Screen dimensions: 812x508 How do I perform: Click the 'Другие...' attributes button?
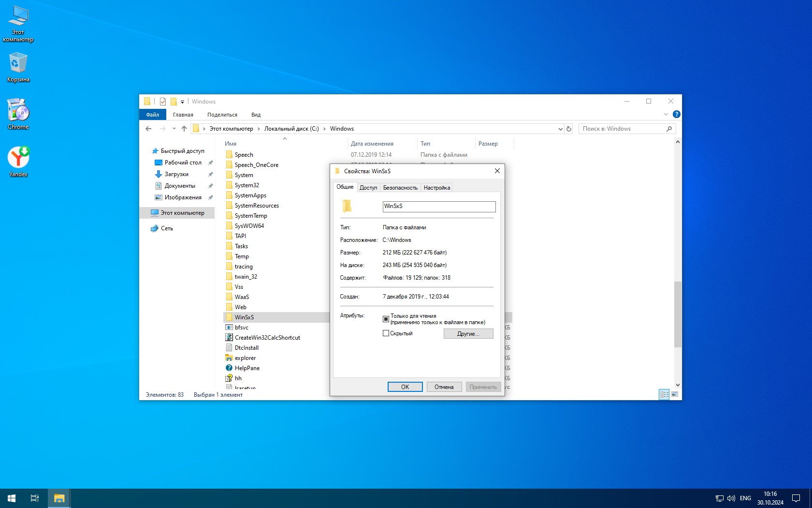coord(468,334)
